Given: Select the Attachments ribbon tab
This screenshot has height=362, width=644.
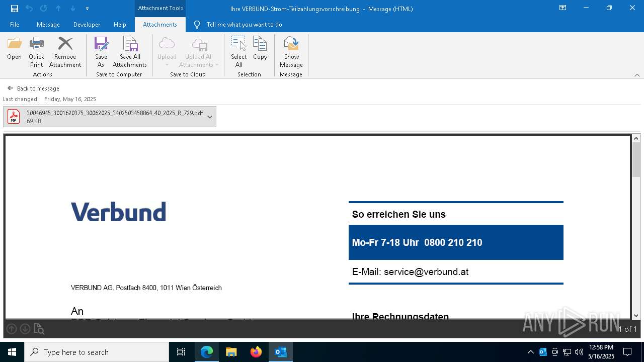Looking at the screenshot, I should coord(160,25).
